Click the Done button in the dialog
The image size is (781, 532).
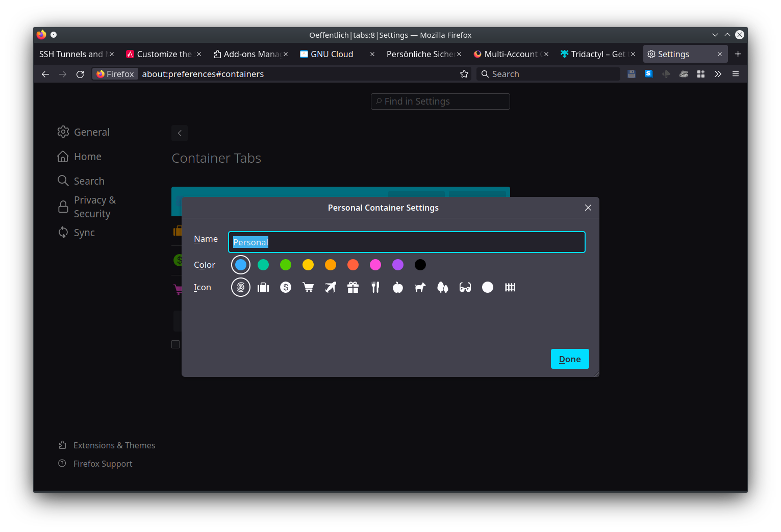pos(569,359)
